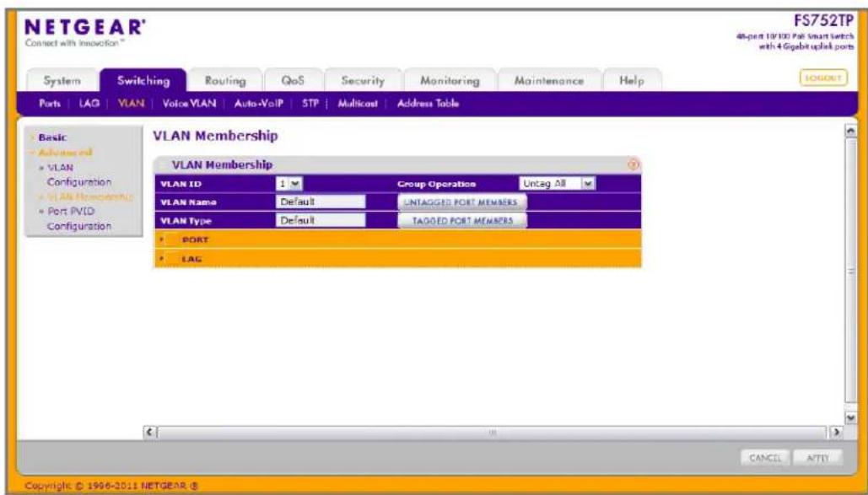This screenshot has width=868, height=495.
Task: Click the VLAN Membership page title
Action: 215,136
